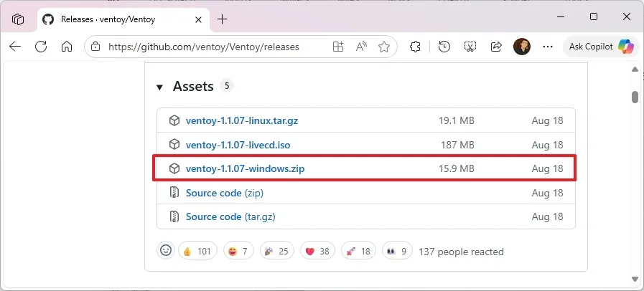Open the user profile avatar
This screenshot has width=644, height=291.
522,47
